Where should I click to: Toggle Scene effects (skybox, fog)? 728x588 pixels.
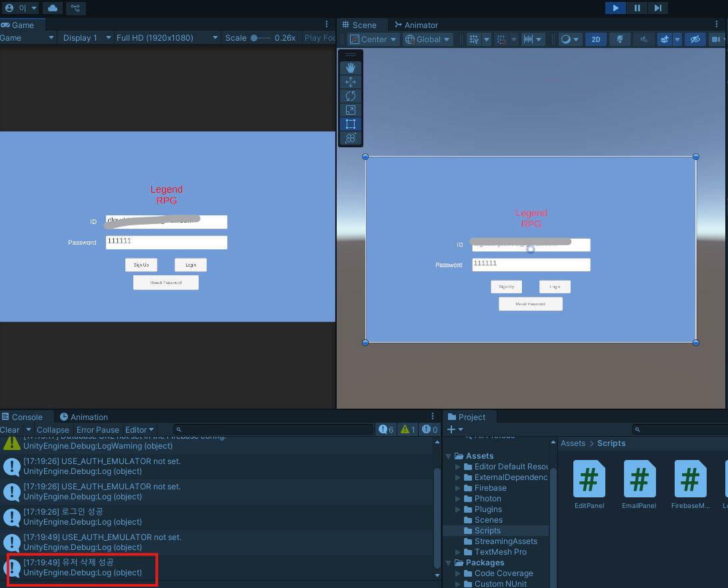click(665, 39)
